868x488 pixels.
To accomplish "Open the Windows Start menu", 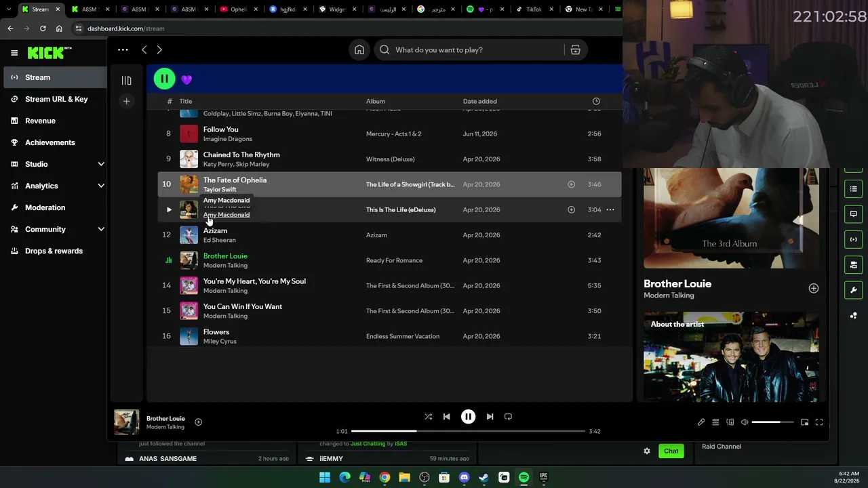I will click(x=325, y=477).
